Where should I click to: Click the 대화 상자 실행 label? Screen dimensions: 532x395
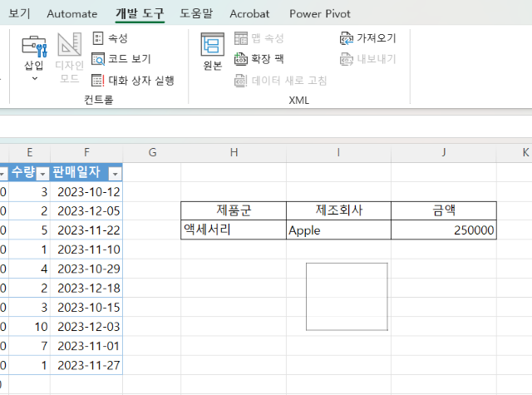[141, 81]
